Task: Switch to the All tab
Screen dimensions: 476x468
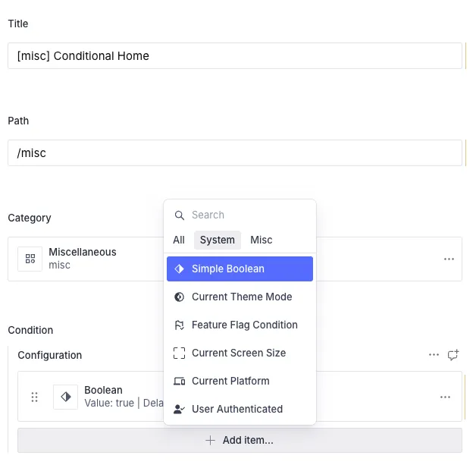Action: 179,240
